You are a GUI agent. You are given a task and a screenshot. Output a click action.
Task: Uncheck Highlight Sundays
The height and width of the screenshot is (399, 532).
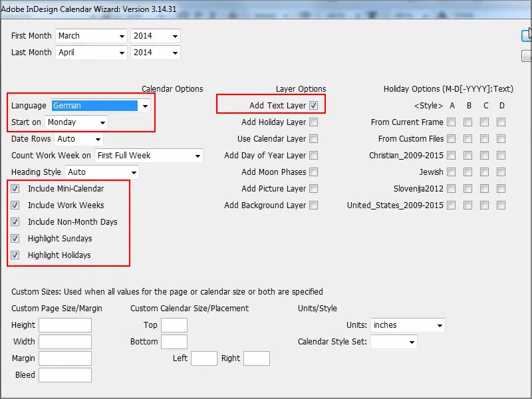pos(15,239)
